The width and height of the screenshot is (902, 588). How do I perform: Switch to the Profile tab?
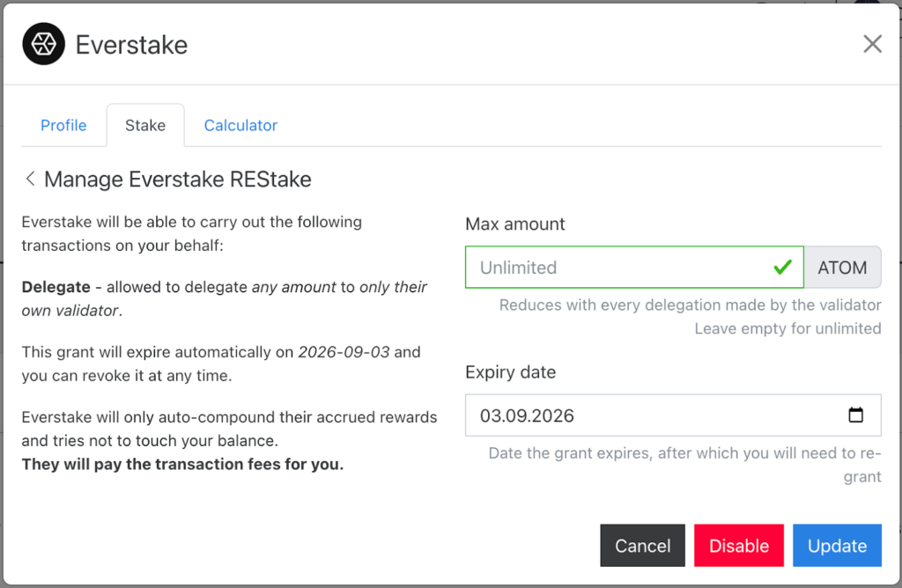point(63,126)
